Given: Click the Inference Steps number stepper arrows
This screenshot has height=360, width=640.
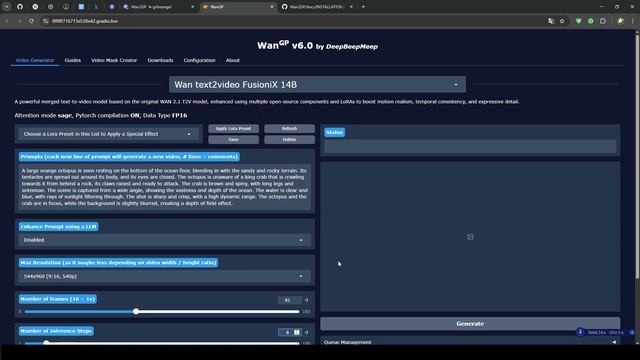Looking at the screenshot, I should 297,332.
